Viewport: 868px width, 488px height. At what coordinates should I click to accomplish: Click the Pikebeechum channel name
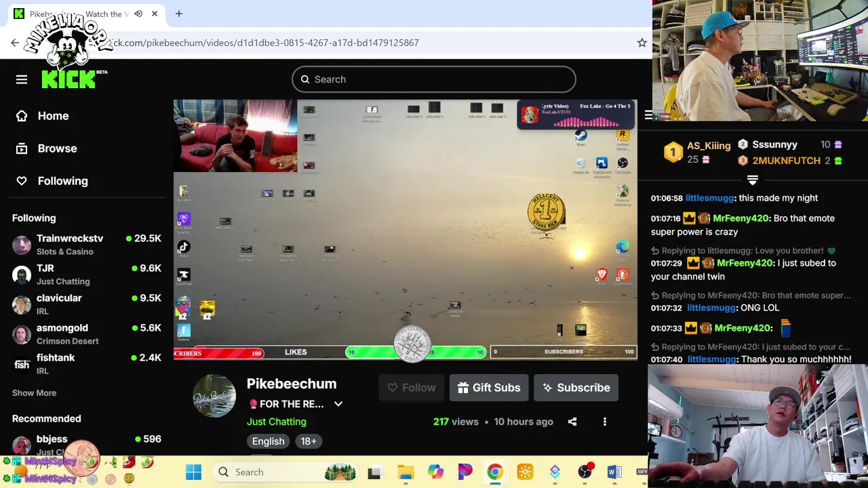(x=292, y=384)
